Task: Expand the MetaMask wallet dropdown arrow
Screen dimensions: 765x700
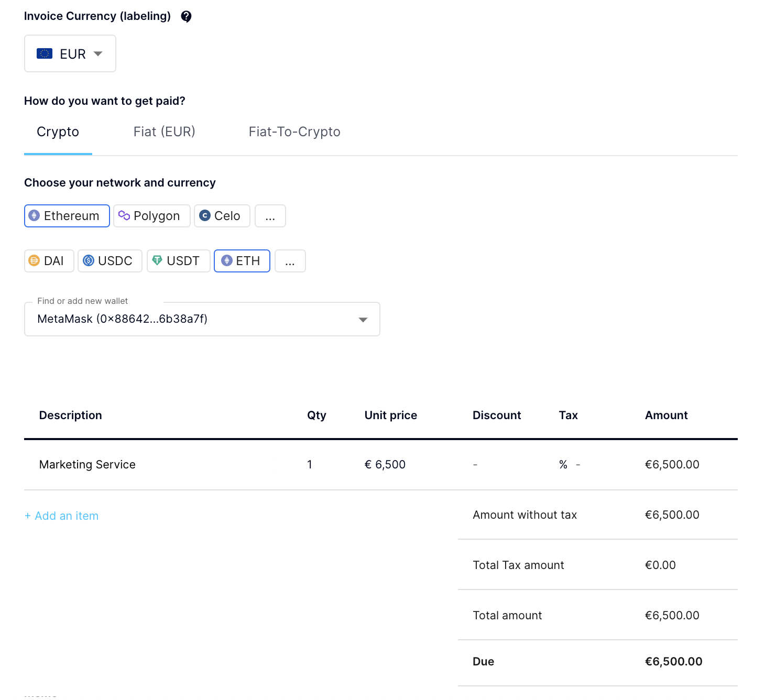Action: click(x=363, y=320)
